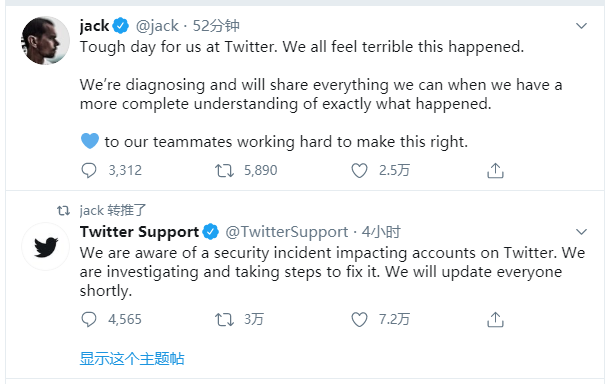Retweet Twitter Support tweet with 3万 retweets
This screenshot has height=384, width=610.
[224, 319]
